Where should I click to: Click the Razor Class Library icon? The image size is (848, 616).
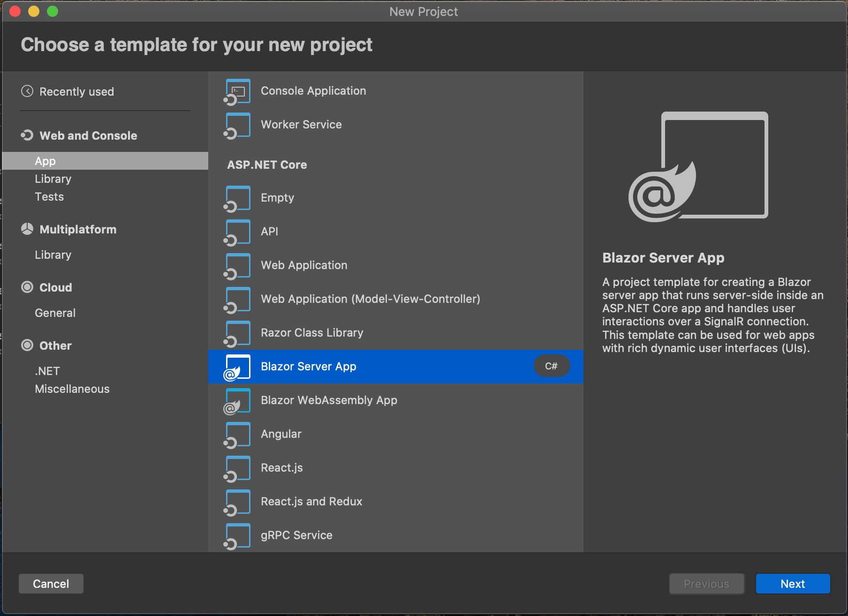pyautogui.click(x=237, y=333)
